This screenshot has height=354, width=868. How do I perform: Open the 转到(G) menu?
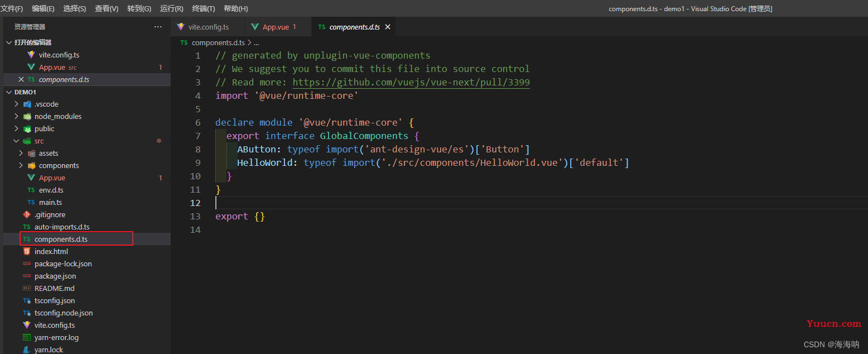pyautogui.click(x=139, y=8)
